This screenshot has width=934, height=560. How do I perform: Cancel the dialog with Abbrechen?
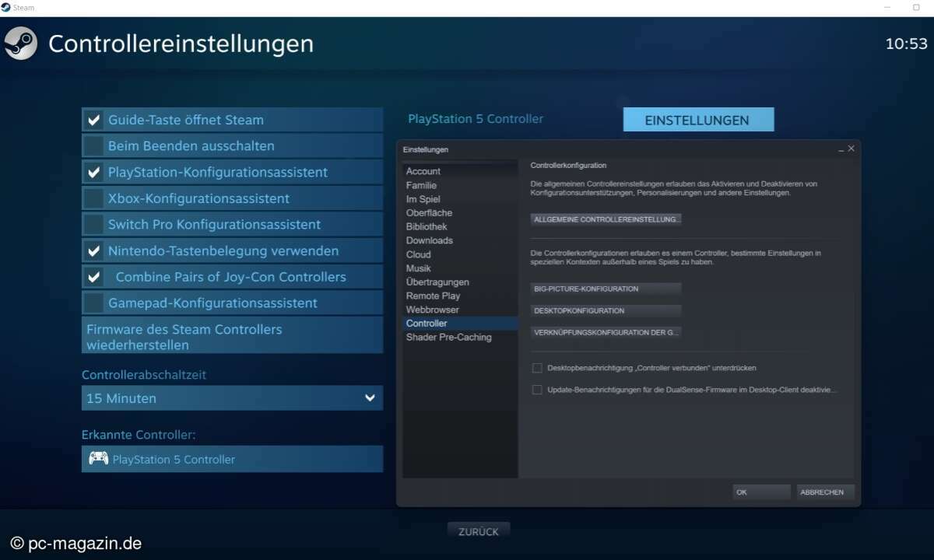pyautogui.click(x=826, y=492)
